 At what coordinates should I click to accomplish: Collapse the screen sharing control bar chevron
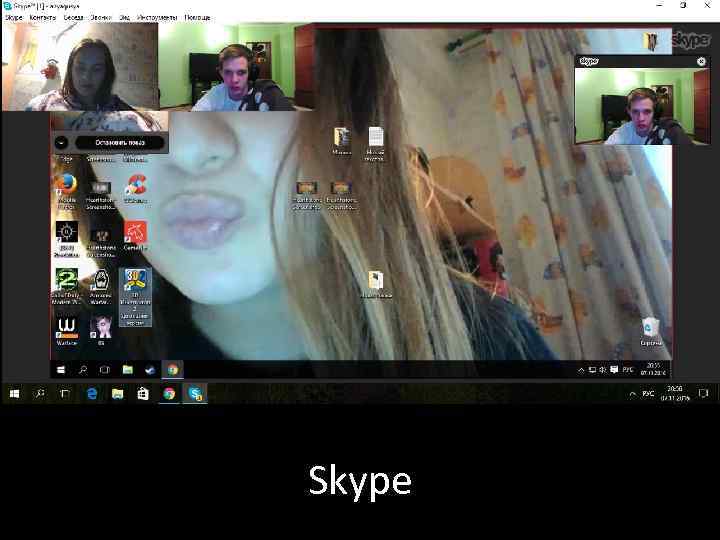point(61,143)
